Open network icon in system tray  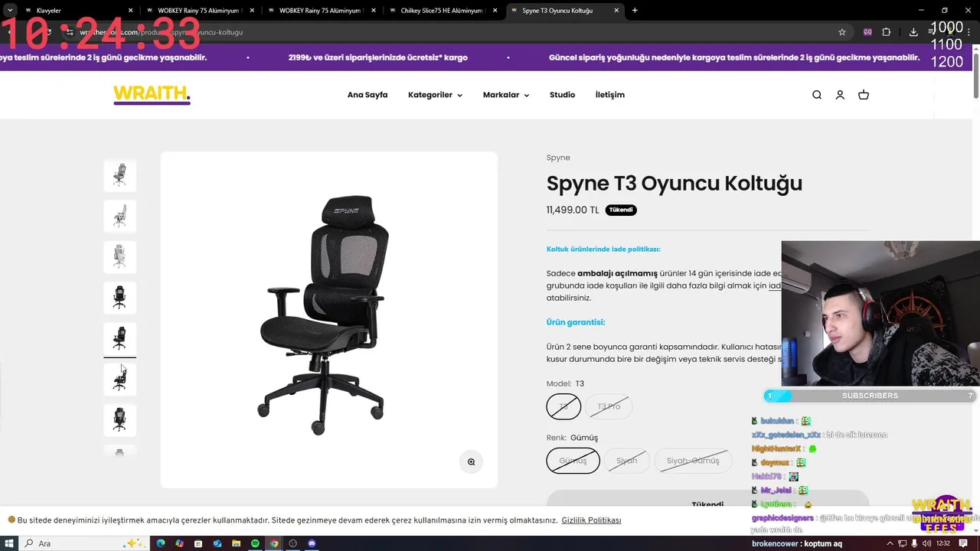tap(901, 543)
